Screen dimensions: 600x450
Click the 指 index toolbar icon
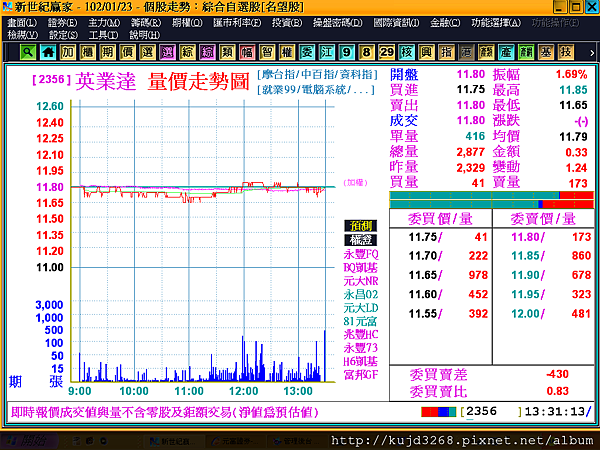(446, 52)
